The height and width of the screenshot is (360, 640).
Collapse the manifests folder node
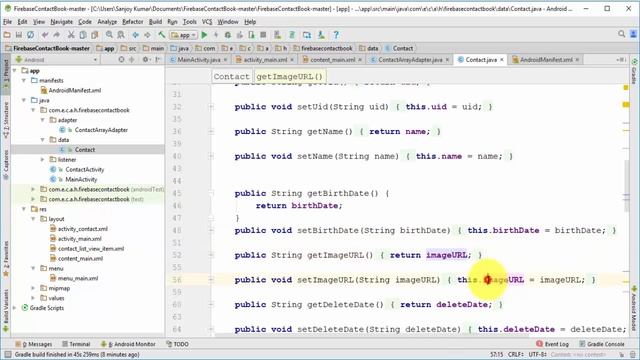(24, 80)
